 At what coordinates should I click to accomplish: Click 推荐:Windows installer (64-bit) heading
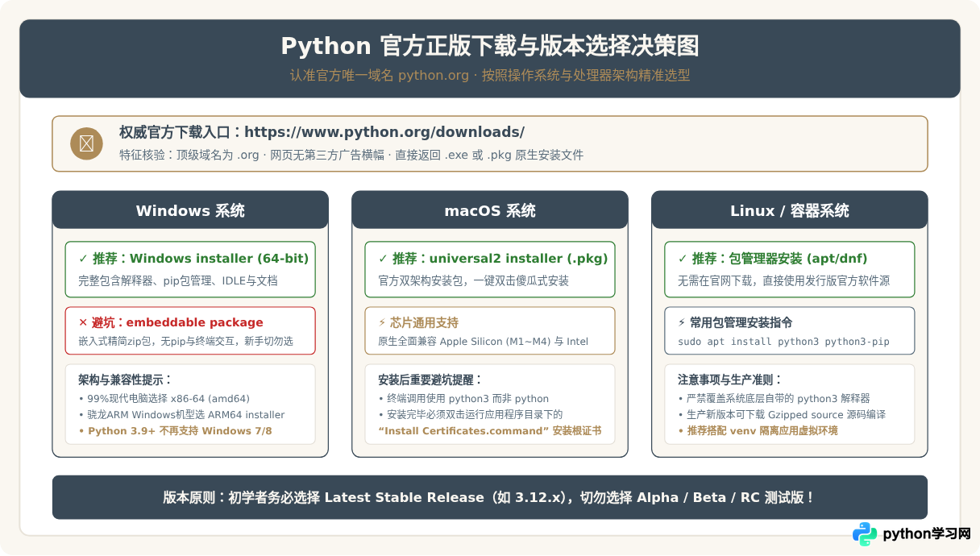point(201,259)
